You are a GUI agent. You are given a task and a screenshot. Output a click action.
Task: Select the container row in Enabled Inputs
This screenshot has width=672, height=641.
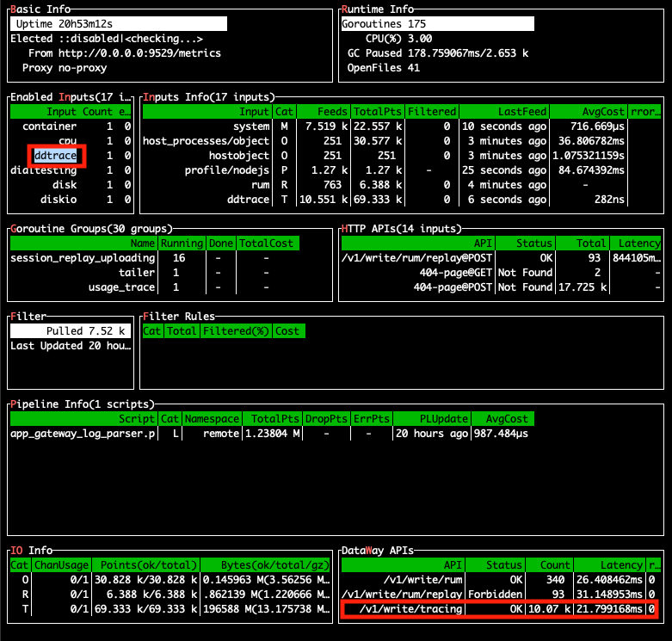71,126
